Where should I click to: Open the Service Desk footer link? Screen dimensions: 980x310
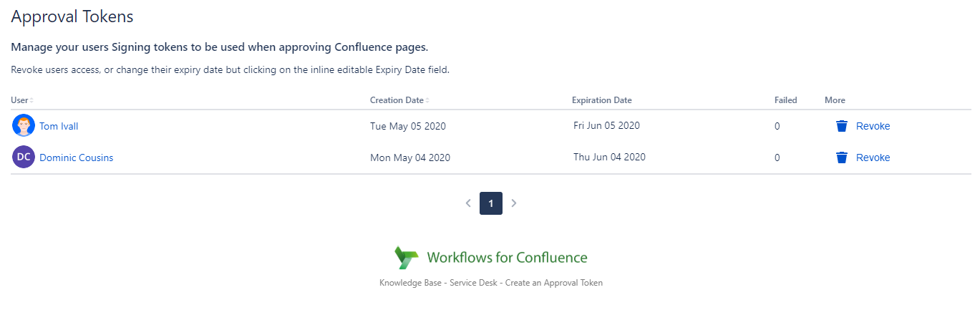(x=473, y=283)
